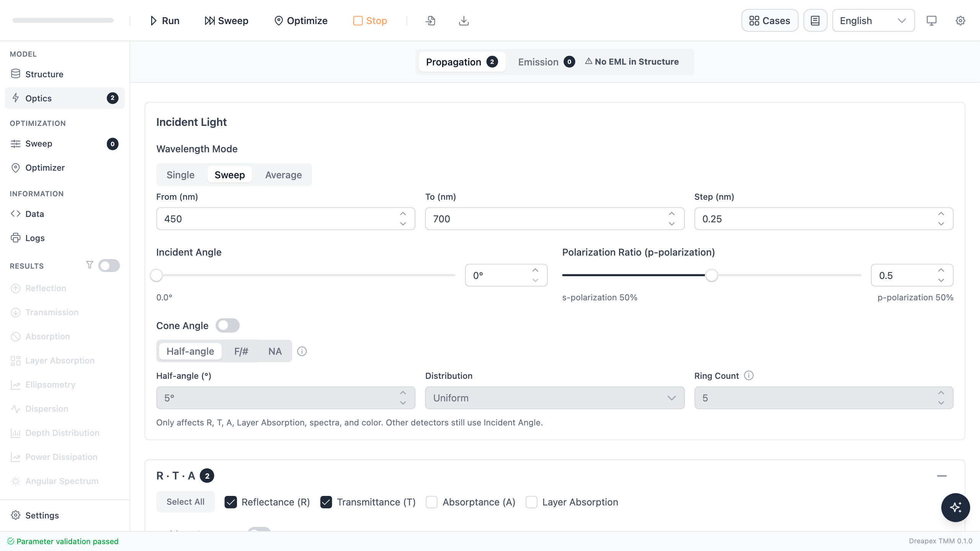Open the AI sparkle assistant button
The image size is (980, 551).
955,507
